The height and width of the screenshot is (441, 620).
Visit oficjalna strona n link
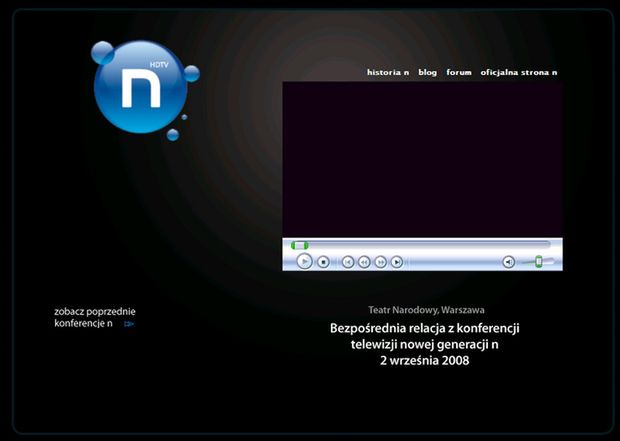click(519, 72)
